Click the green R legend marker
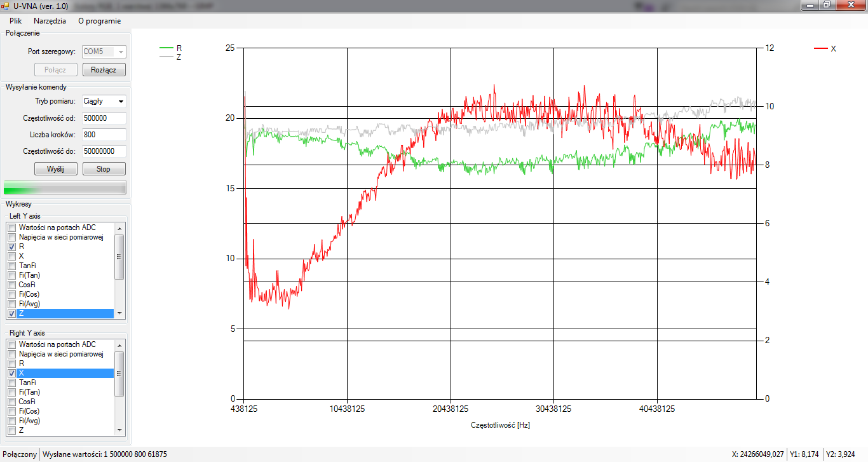 click(x=166, y=48)
